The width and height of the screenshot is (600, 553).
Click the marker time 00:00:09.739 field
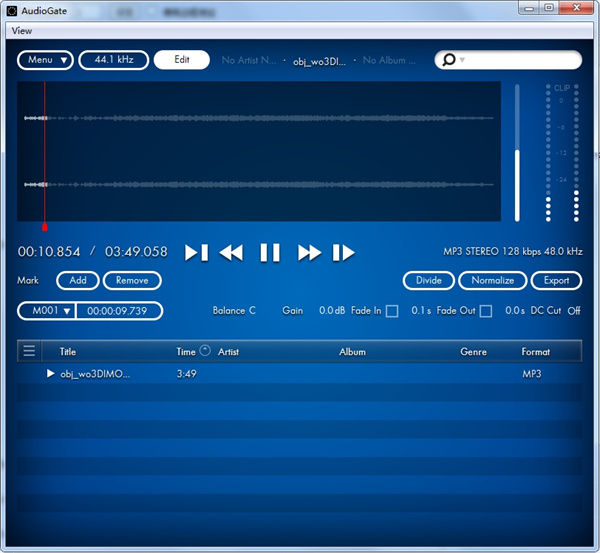119,310
